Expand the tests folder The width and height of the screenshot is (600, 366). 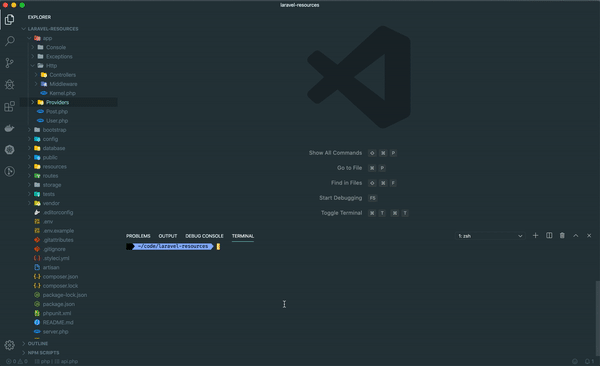pyautogui.click(x=49, y=194)
